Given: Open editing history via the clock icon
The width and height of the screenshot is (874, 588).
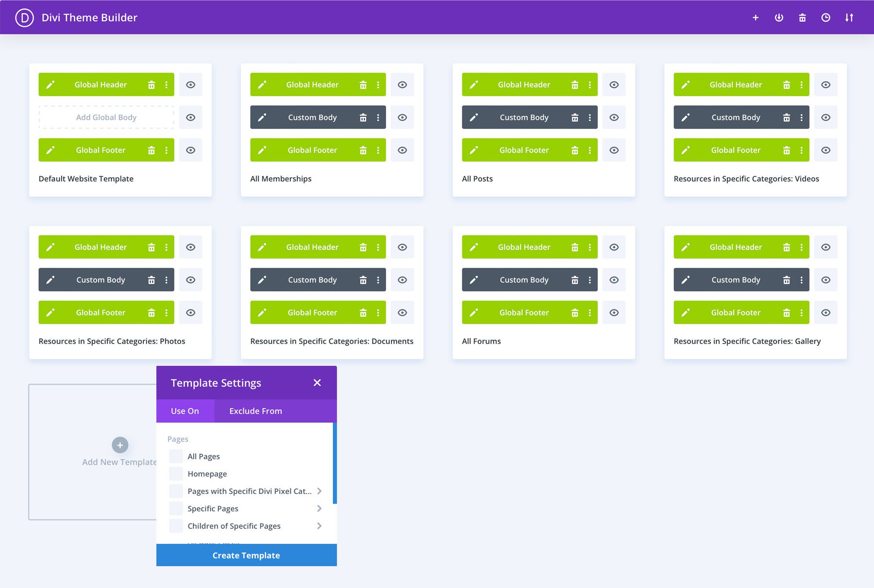Looking at the screenshot, I should (x=825, y=17).
